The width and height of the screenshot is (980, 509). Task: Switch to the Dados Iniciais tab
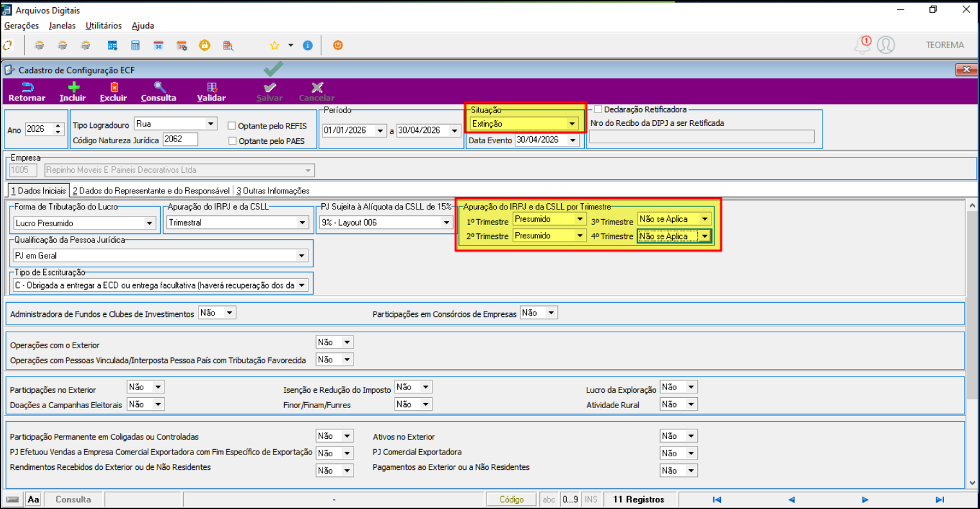pyautogui.click(x=38, y=191)
